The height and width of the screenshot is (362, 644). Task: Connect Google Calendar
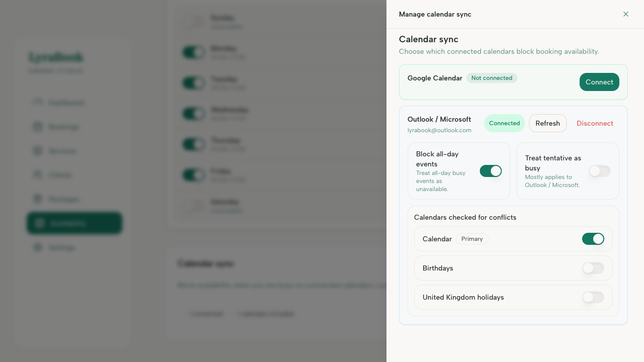click(599, 82)
